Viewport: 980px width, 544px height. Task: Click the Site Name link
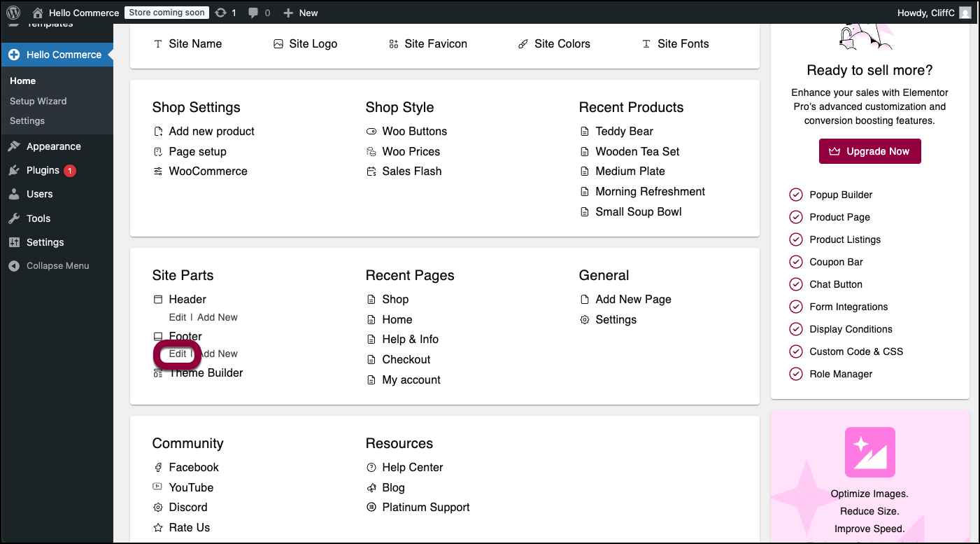coord(195,43)
